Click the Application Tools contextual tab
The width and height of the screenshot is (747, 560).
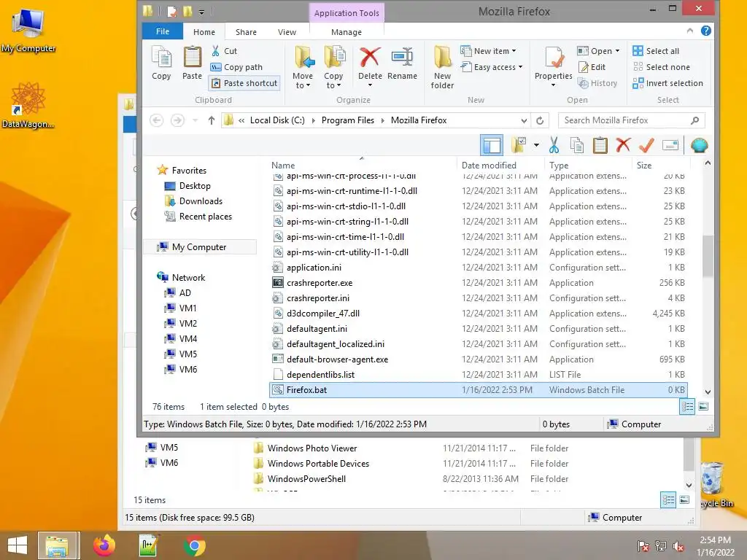coord(347,13)
